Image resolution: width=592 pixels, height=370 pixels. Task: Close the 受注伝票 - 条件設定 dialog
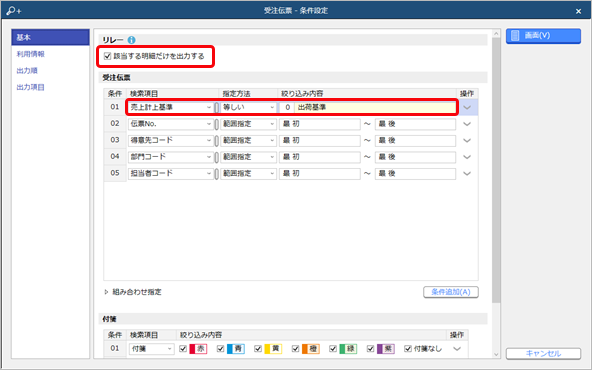coord(578,11)
